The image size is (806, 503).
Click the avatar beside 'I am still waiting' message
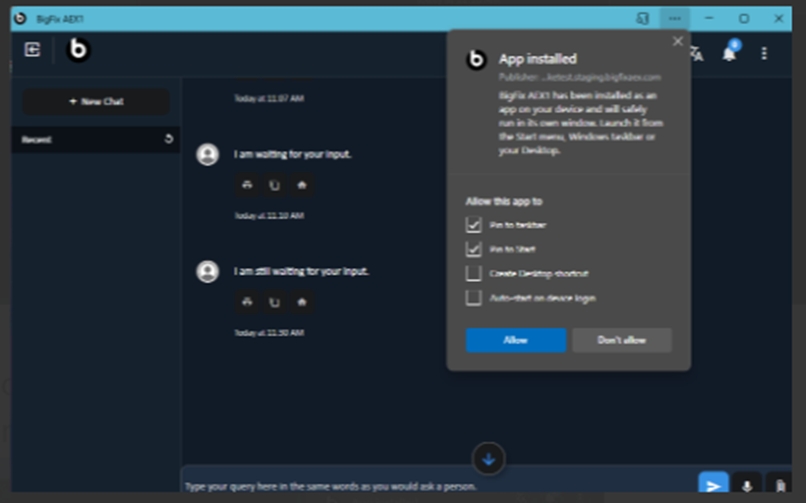point(208,272)
